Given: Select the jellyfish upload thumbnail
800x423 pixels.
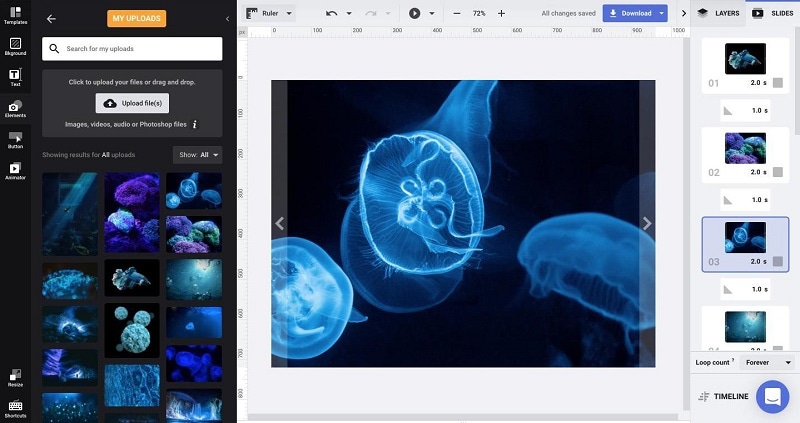Looking at the screenshot, I should (x=194, y=191).
